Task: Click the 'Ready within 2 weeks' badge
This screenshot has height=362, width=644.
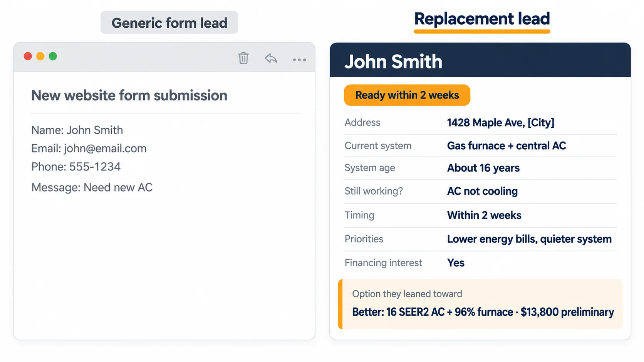Action: (407, 95)
